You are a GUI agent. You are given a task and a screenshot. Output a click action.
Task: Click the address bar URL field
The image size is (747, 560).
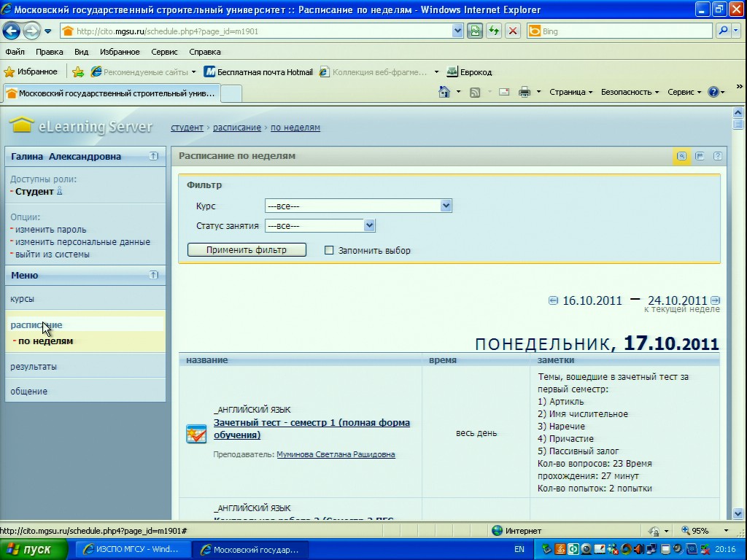point(256,31)
